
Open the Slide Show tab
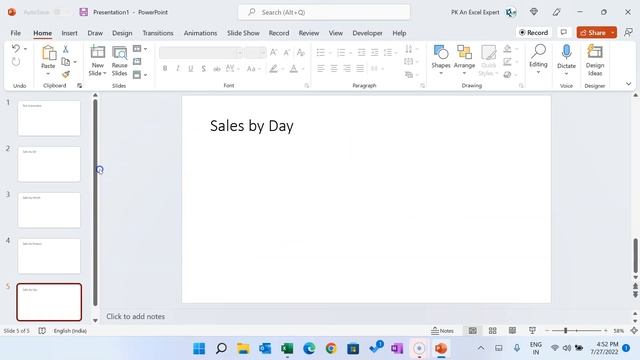[x=243, y=33]
